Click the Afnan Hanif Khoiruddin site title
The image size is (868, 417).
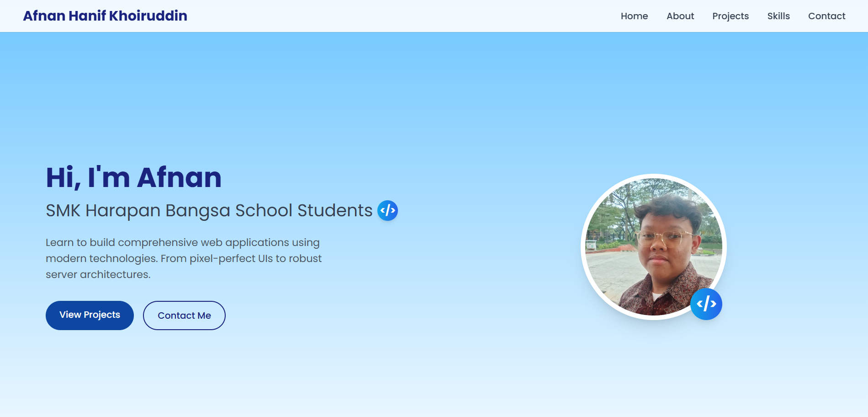point(105,16)
